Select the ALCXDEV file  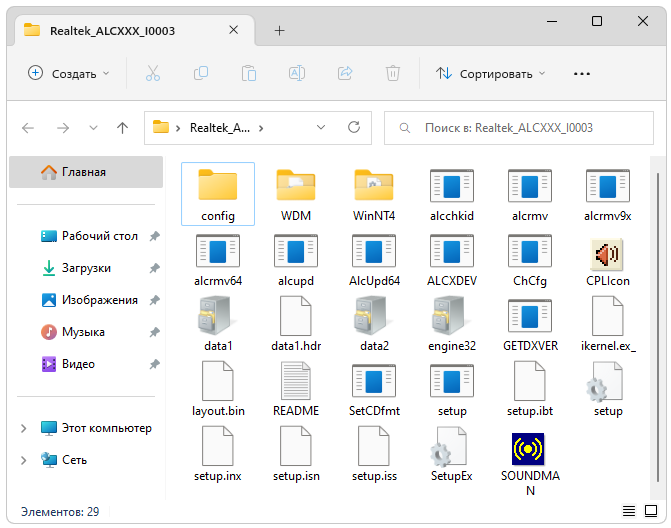coord(452,259)
